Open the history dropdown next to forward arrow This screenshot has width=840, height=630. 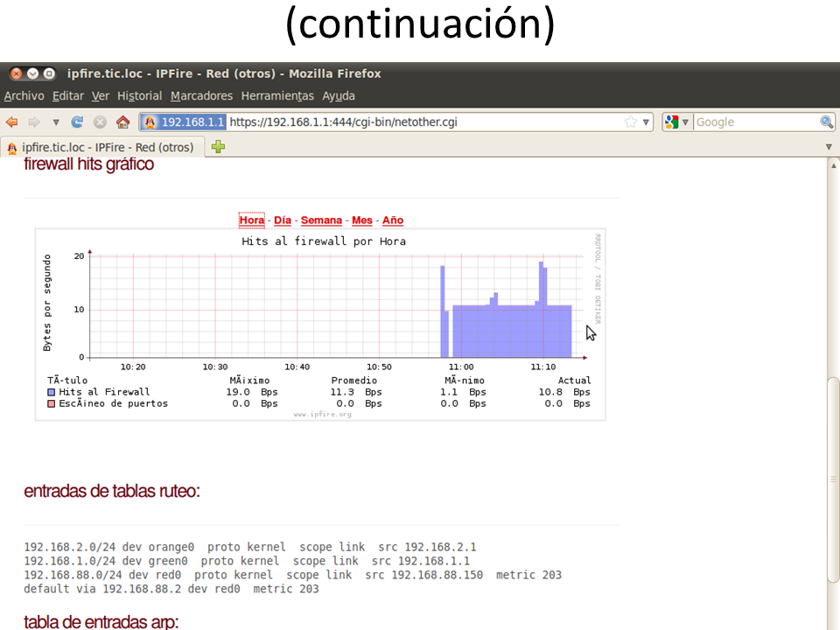pyautogui.click(x=56, y=122)
